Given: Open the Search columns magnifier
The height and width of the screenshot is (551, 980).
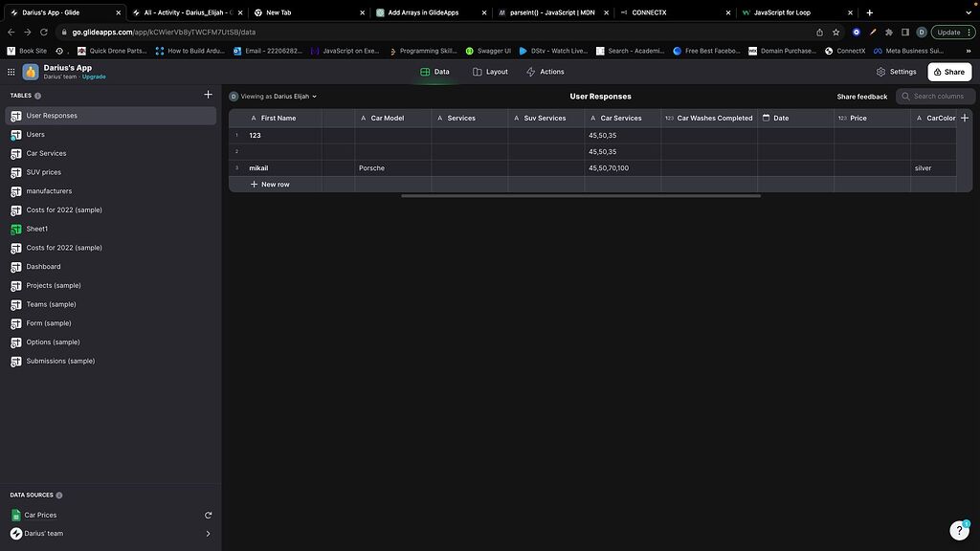Looking at the screenshot, I should (905, 96).
